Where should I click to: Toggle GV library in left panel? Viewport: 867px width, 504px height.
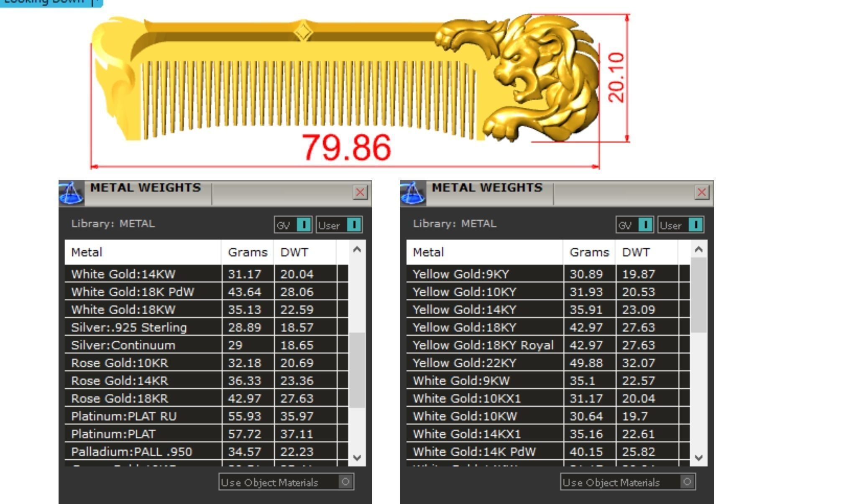tap(293, 225)
